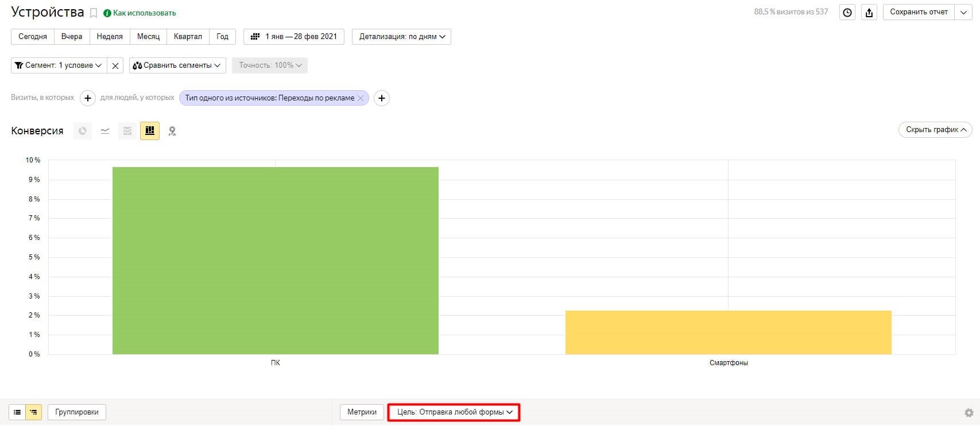Screen dimensions: 980x426
Task: Open Детализация: по дням dropdown
Action: [401, 36]
